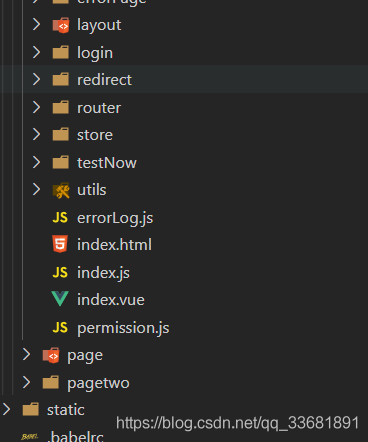The image size is (368, 442).
Task: Select the 'static' folder name
Action: click(x=66, y=410)
